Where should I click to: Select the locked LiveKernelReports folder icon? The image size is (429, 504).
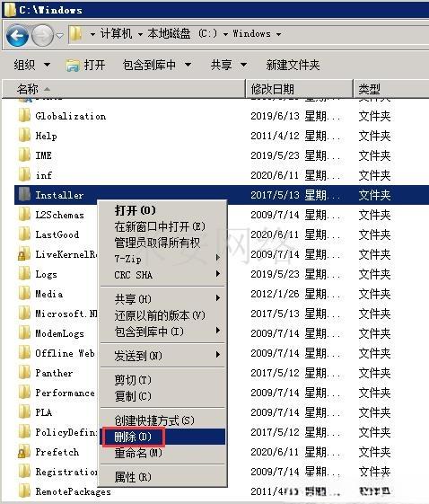(24, 254)
